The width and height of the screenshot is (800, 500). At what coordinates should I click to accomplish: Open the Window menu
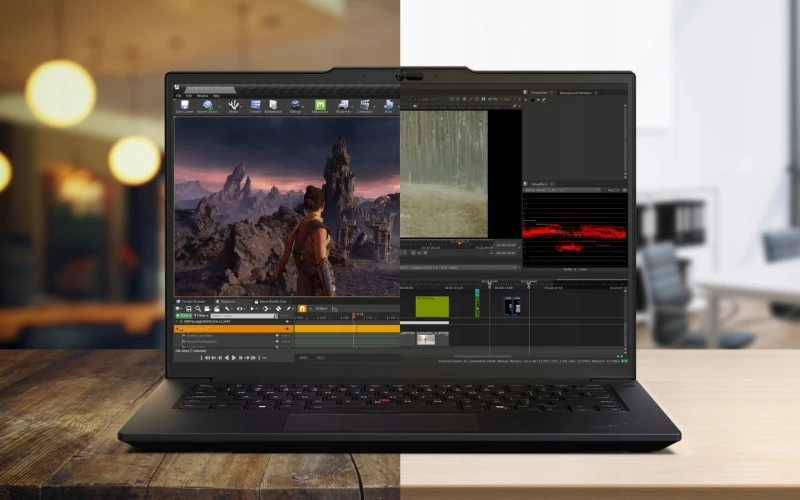[x=203, y=95]
